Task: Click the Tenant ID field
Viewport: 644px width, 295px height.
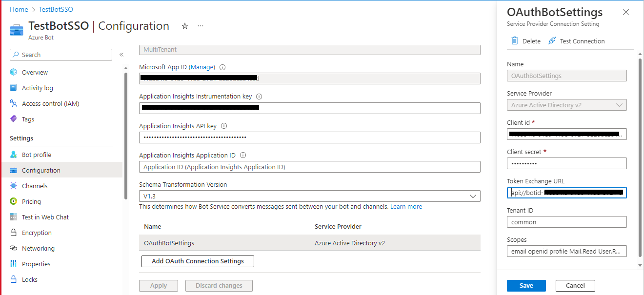Action: tap(567, 222)
